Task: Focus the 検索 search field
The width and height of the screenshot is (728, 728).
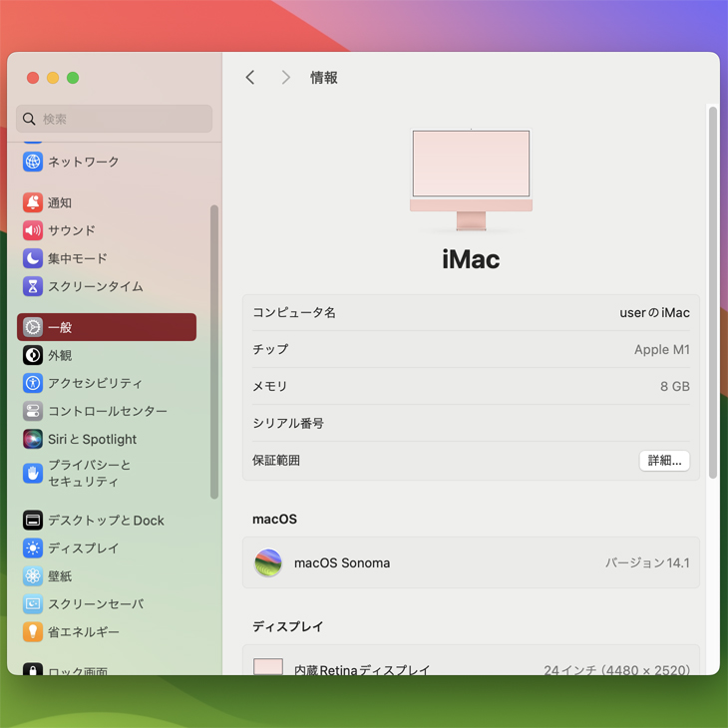Action: 115,119
